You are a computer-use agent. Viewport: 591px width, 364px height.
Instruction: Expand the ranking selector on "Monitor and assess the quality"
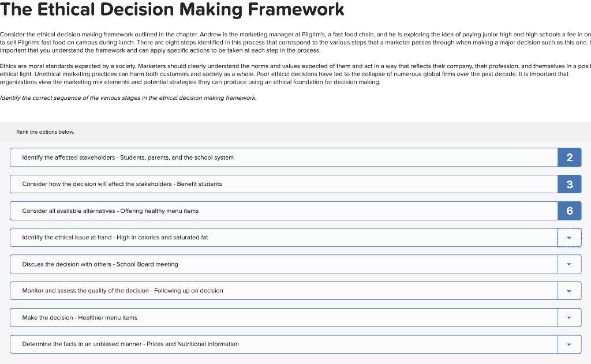(569, 290)
